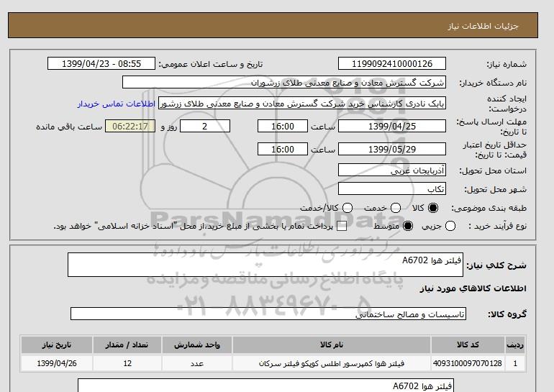The image size is (554, 392).
Task: Click the تاریخ نیاز column header
Action: tap(57, 345)
